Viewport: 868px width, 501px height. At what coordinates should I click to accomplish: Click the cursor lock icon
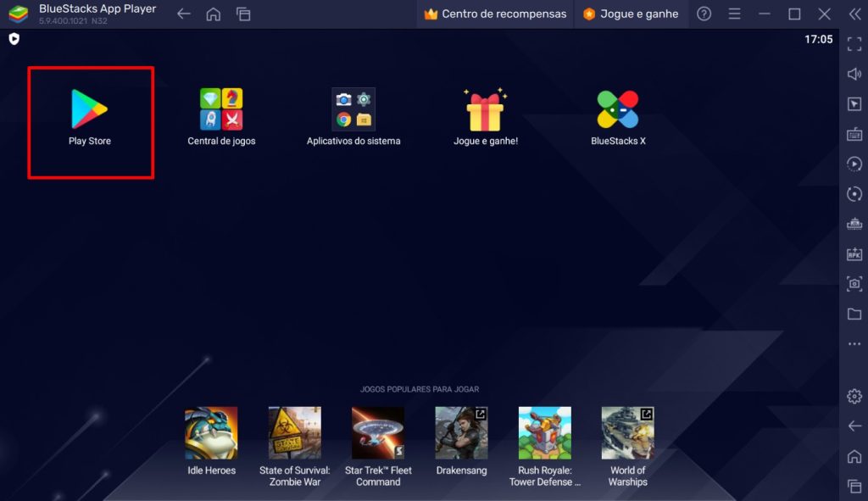(854, 104)
